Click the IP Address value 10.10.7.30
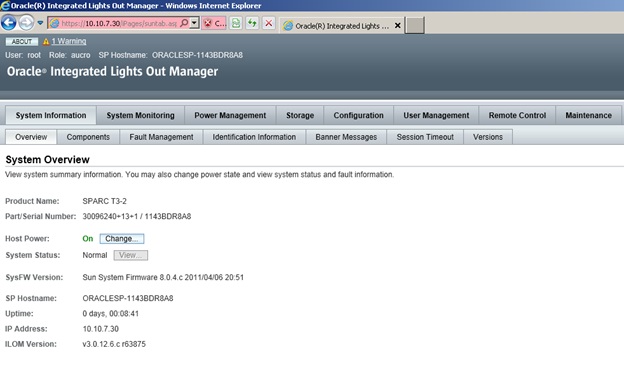Screen dimensions: 624x369 tap(101, 329)
